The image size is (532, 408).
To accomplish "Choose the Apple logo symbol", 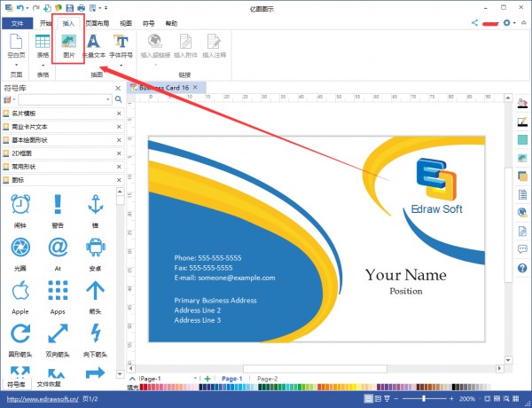I will (x=20, y=294).
